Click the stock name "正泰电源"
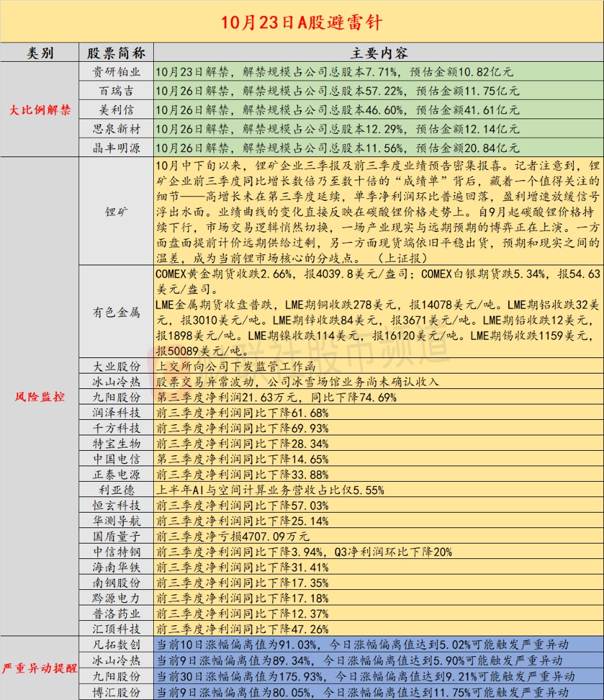Image resolution: width=604 pixels, height=700 pixels. pos(116,474)
